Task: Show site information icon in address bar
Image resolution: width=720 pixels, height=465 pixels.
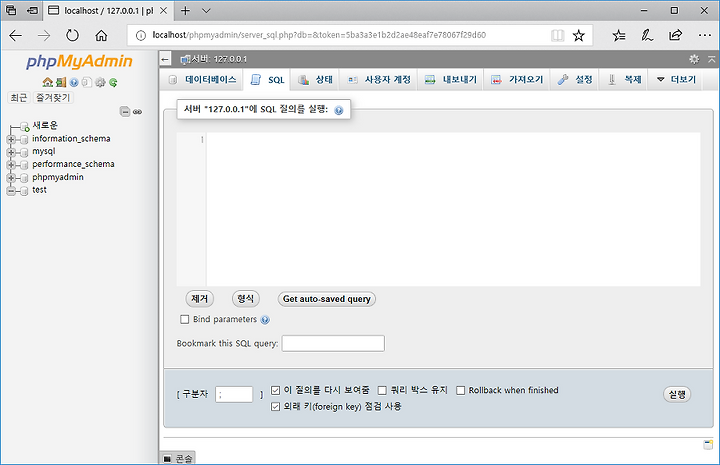Action: (x=141, y=35)
